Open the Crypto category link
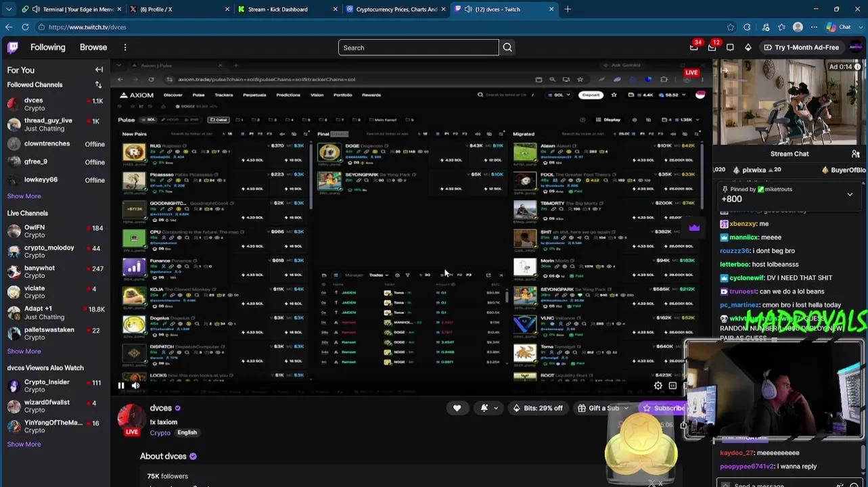Image resolution: width=868 pixels, height=487 pixels. coord(160,433)
